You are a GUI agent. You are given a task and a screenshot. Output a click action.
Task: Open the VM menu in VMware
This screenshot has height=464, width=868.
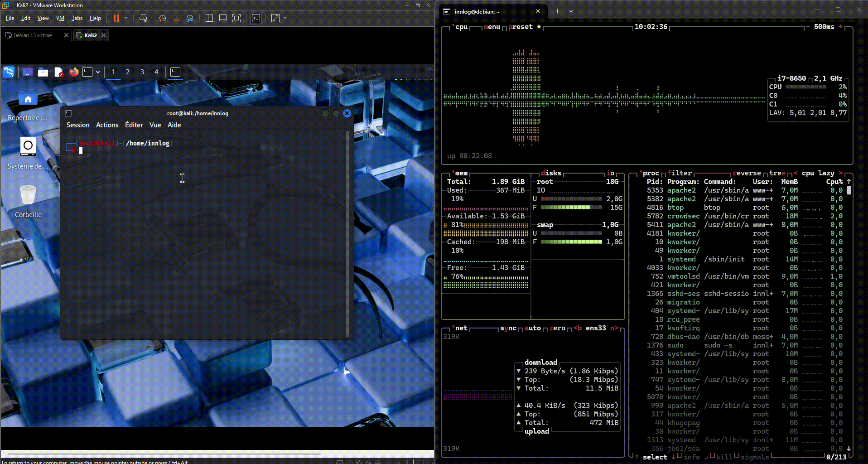(60, 18)
